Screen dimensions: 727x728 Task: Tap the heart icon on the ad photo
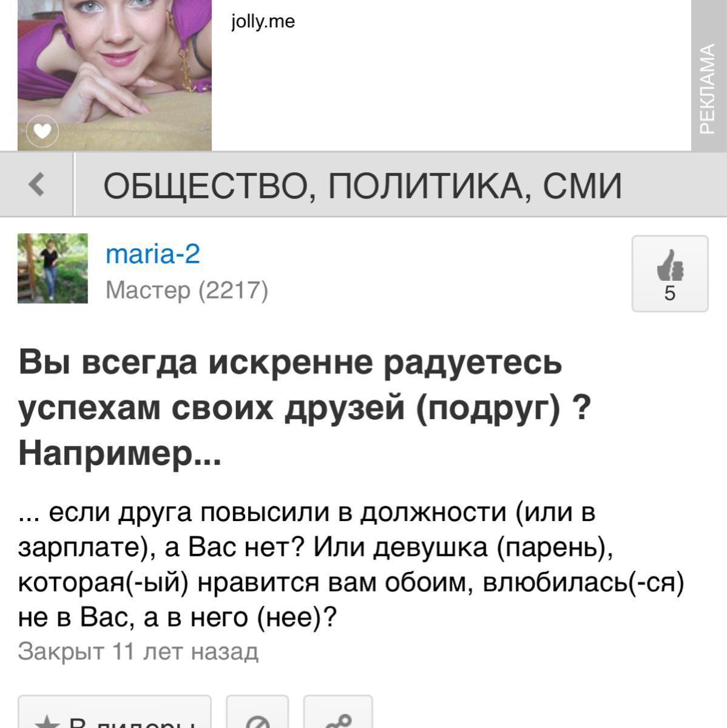pos(42,130)
